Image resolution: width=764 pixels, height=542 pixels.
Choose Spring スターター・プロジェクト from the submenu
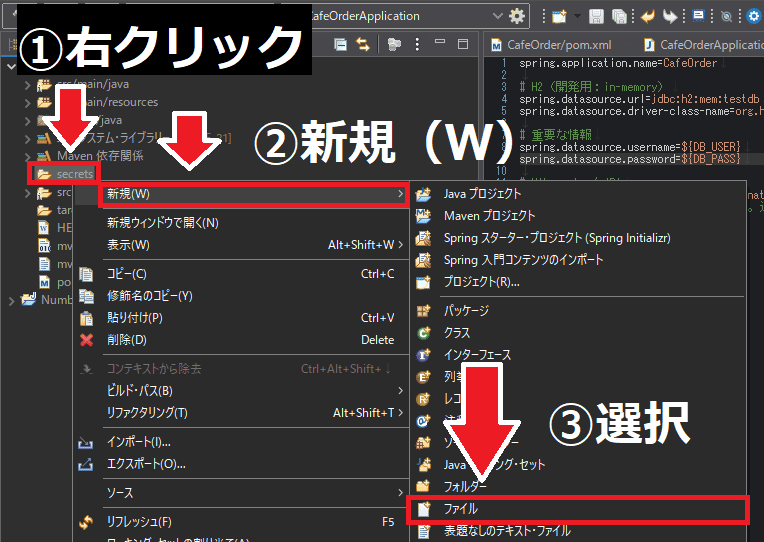(x=556, y=238)
